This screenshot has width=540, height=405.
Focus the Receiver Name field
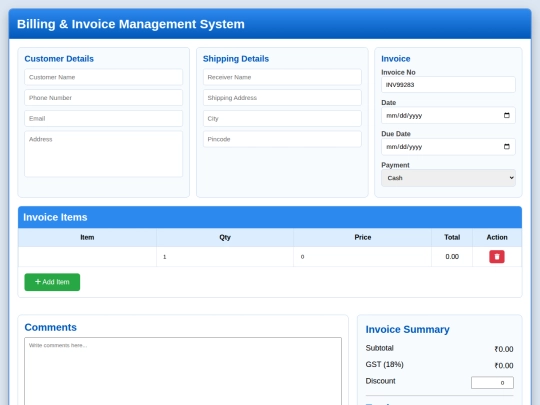click(282, 77)
